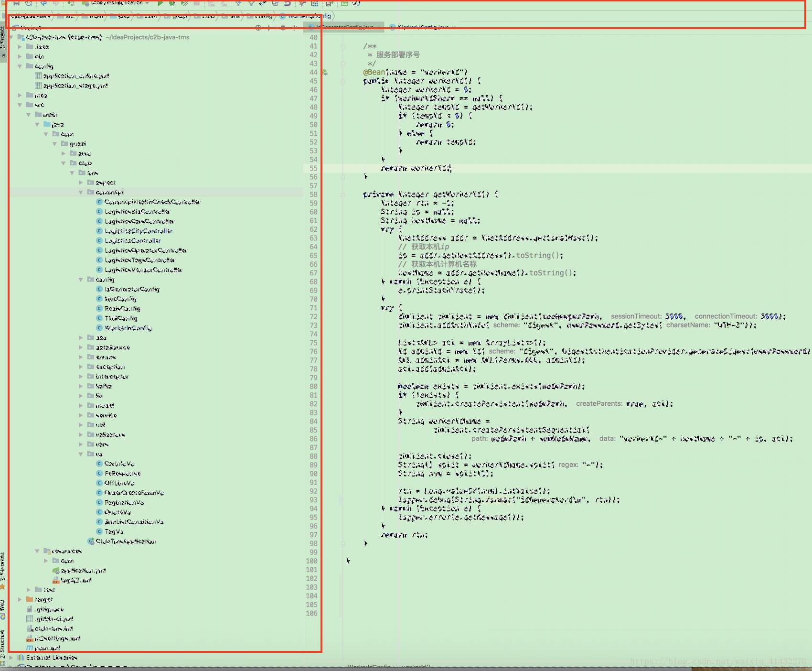Click the Stop button in toolbar
The image size is (812, 671).
pyautogui.click(x=197, y=3)
